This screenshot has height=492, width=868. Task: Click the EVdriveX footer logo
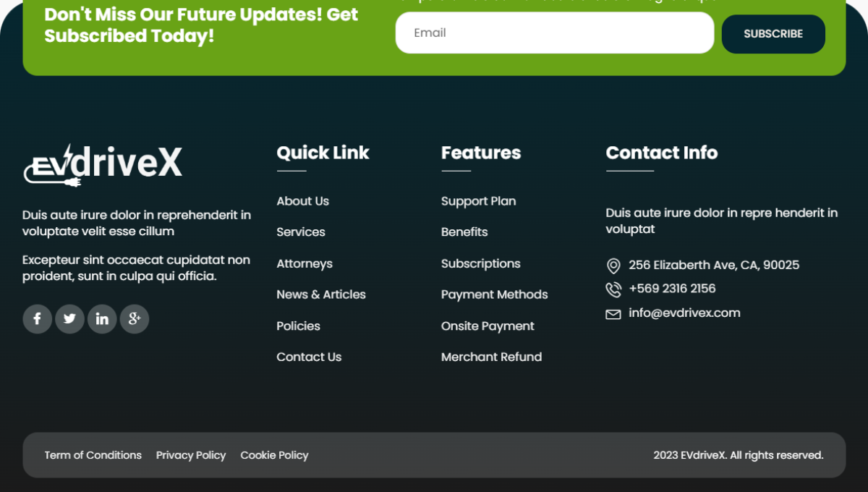103,165
